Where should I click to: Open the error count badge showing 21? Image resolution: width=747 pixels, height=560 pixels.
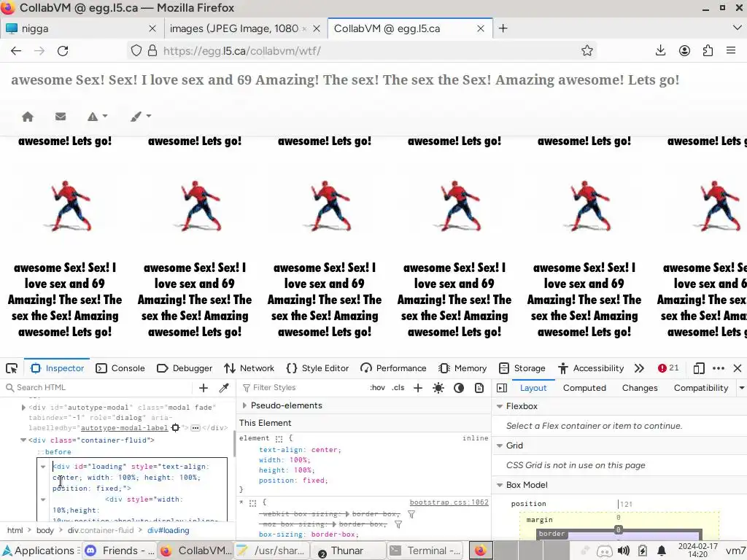click(668, 368)
